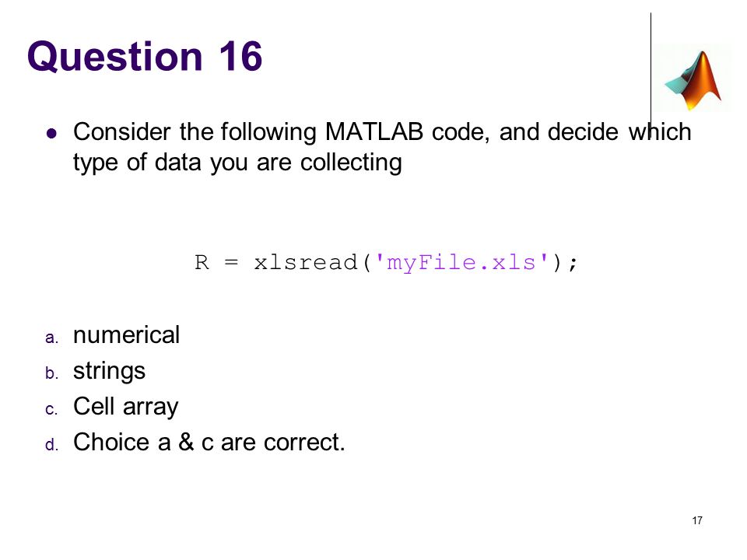
Task: Click the word 'xlsread' function name
Action: [305, 262]
